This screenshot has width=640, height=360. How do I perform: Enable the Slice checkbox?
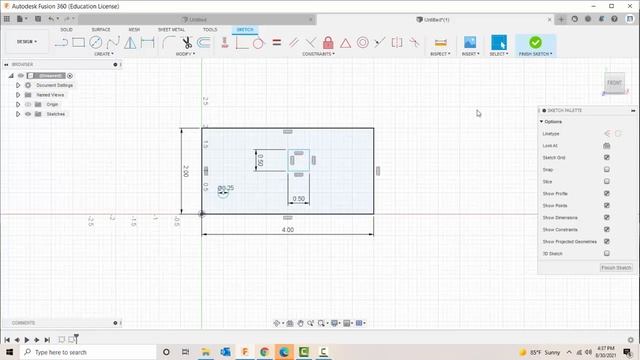607,182
